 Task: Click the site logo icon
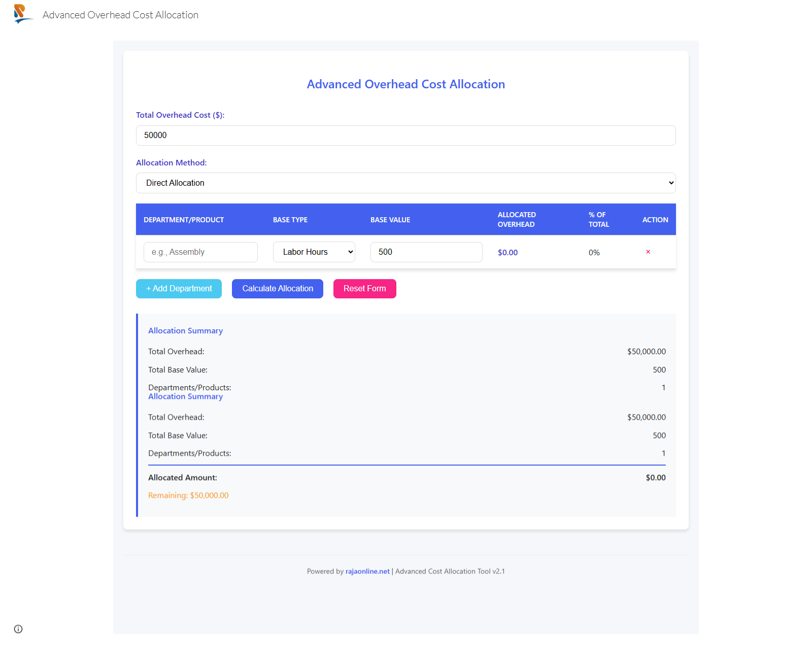point(23,14)
